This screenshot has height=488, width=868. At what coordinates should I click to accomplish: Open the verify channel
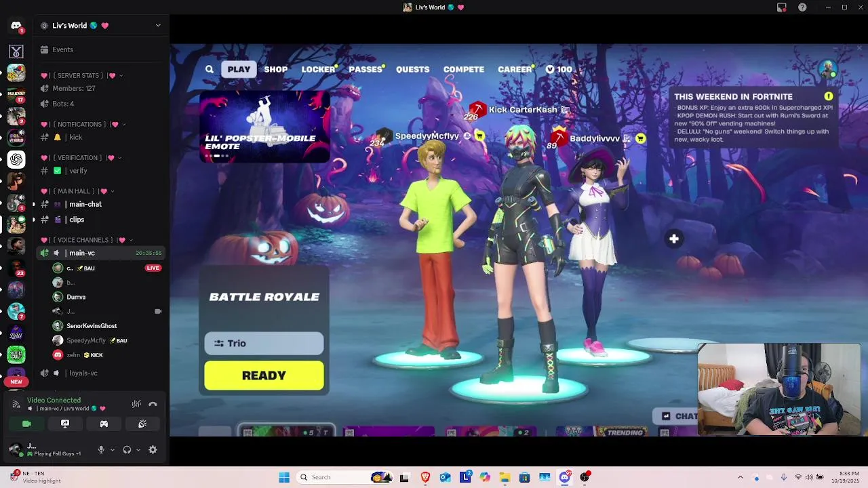[102, 171]
